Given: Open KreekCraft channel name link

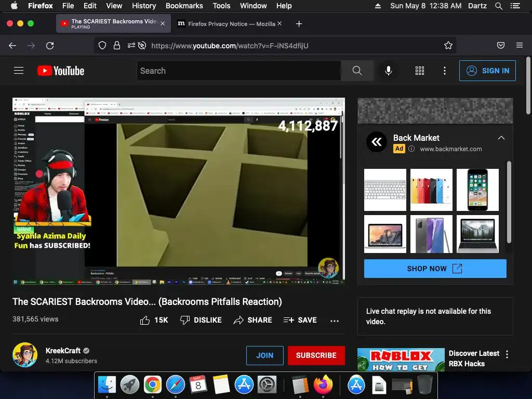Looking at the screenshot, I should coord(63,351).
